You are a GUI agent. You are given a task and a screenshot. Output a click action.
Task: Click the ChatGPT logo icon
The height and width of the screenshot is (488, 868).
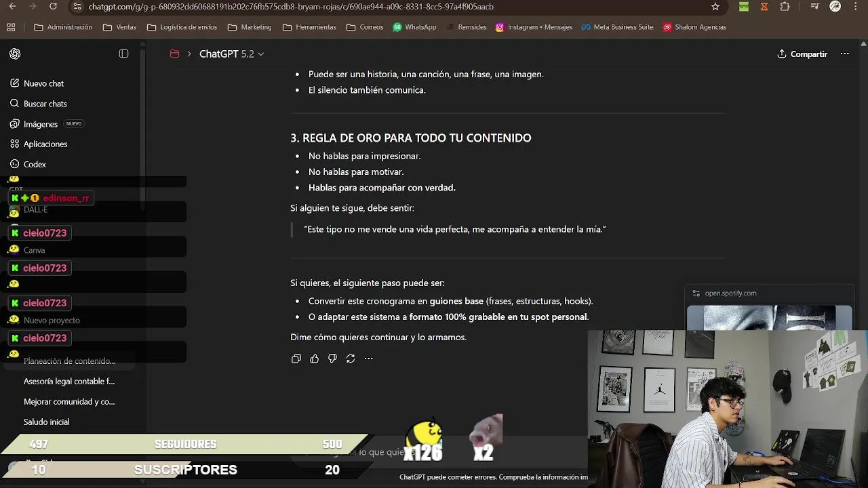click(15, 54)
